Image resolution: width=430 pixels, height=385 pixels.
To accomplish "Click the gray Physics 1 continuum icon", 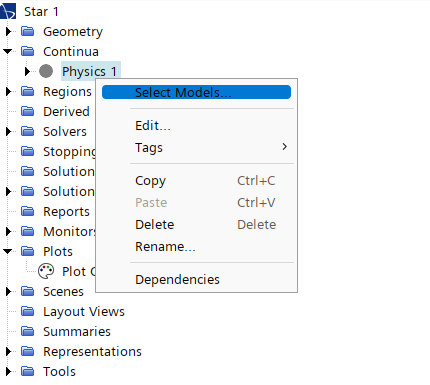I will pyautogui.click(x=46, y=71).
